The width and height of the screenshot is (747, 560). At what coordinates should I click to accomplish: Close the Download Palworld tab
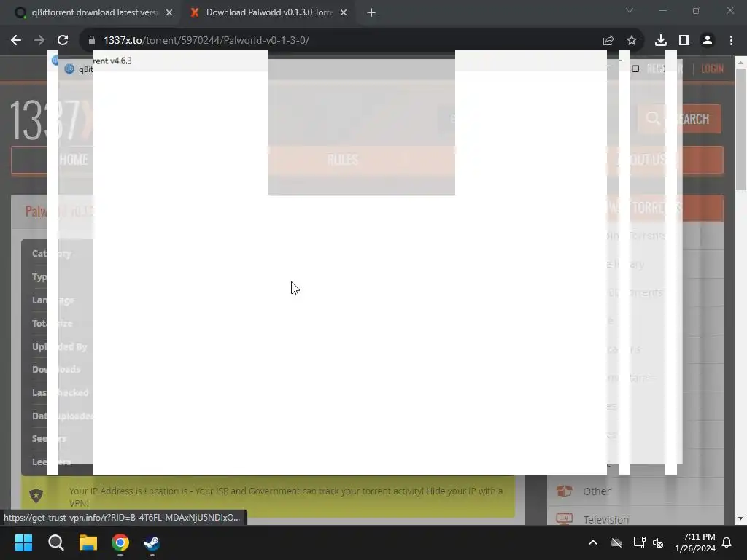click(344, 12)
